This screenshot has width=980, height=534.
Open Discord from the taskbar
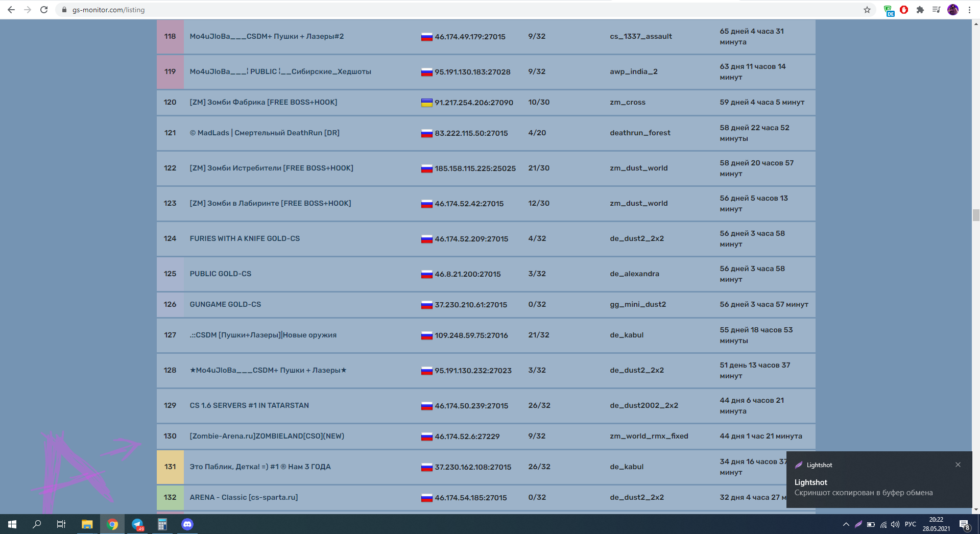tap(187, 524)
